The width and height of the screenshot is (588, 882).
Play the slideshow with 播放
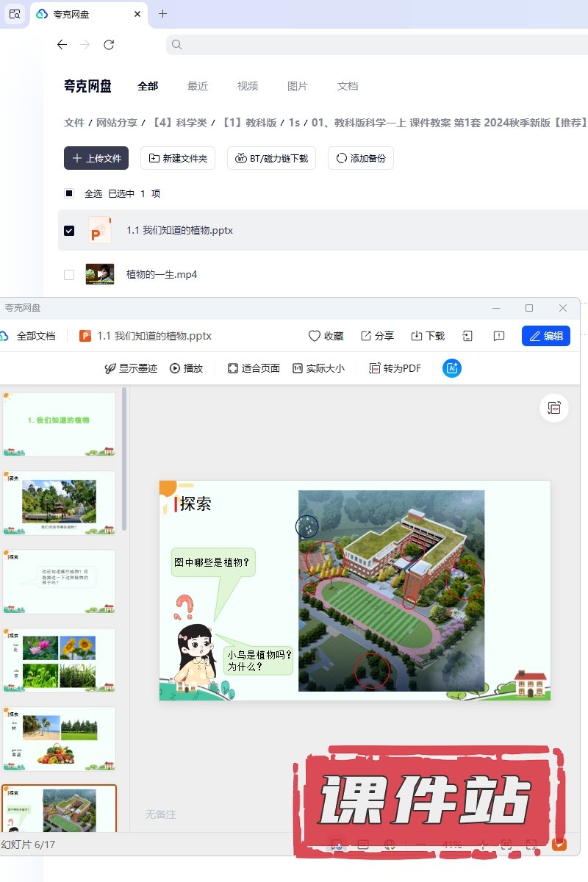click(x=186, y=368)
